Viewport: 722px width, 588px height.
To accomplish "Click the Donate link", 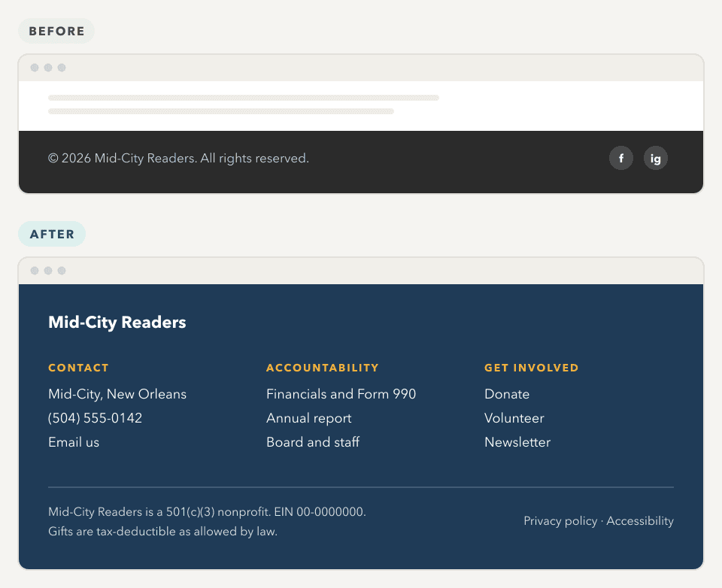I will (507, 394).
